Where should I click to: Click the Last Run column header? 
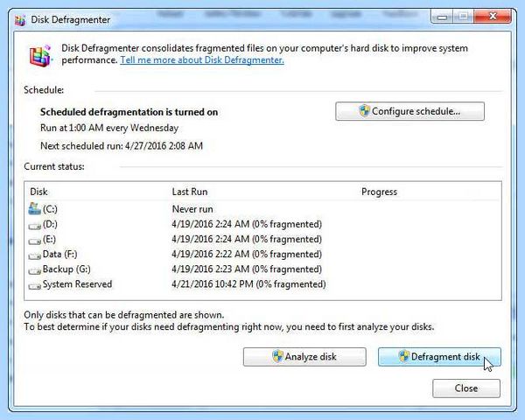(190, 192)
